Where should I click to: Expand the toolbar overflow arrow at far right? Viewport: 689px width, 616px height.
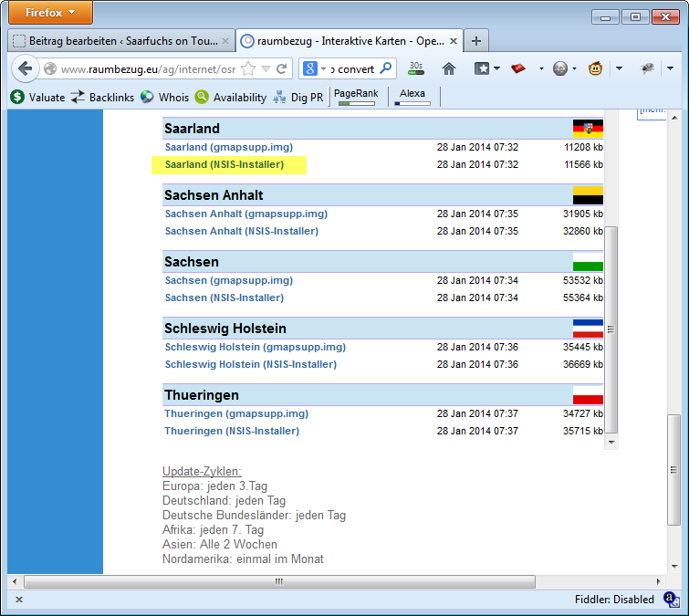(x=670, y=68)
